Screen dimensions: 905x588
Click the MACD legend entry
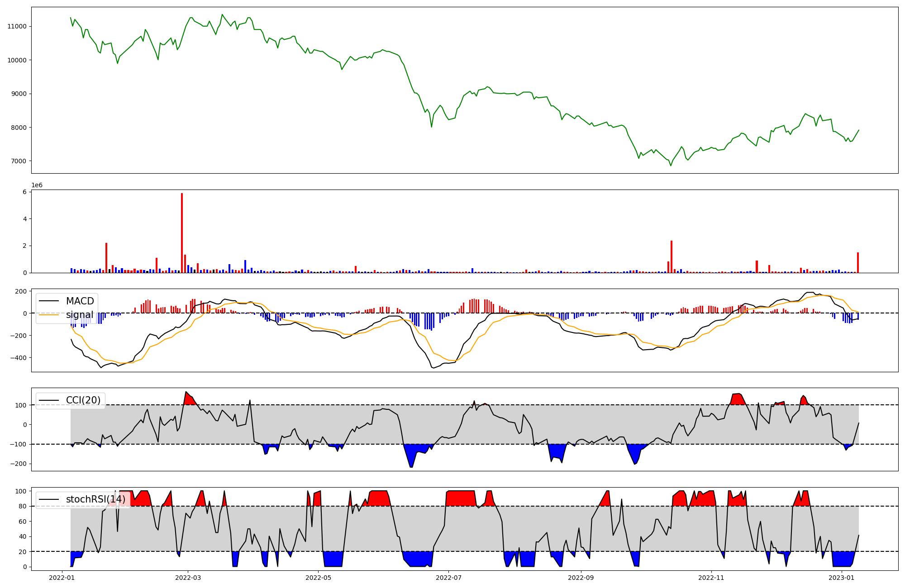[80, 301]
